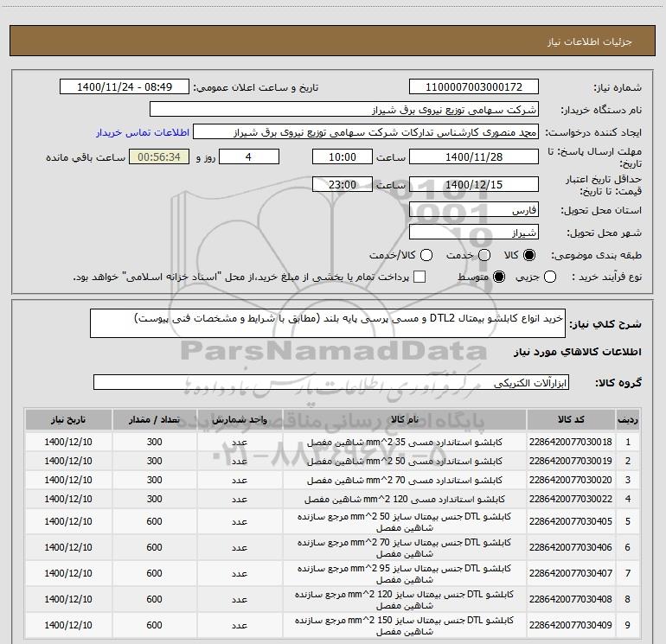Click the واحد شمارش column header
The height and width of the screenshot is (644, 666).
click(x=240, y=420)
